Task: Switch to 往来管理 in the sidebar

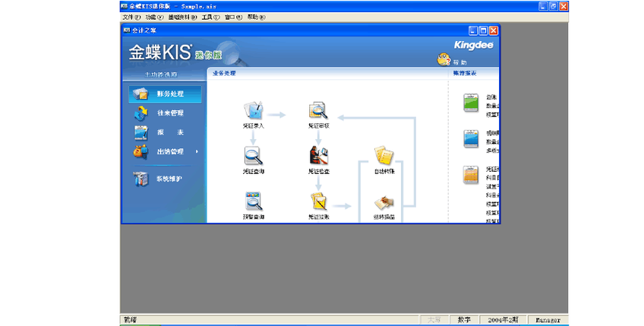Action: click(165, 113)
